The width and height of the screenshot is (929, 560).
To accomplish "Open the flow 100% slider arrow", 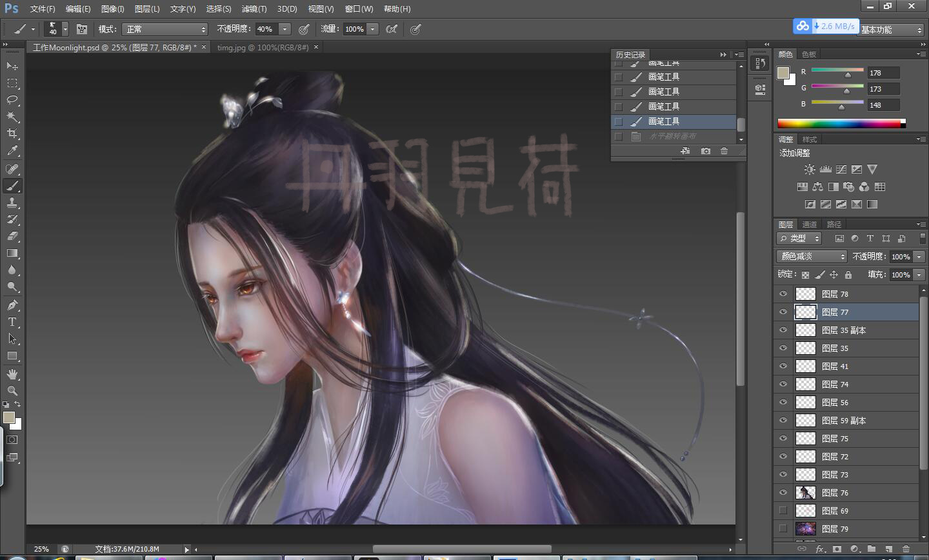I will click(372, 29).
